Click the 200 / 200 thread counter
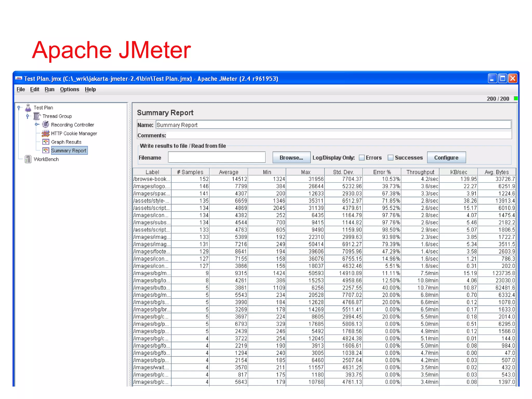This screenshot has width=532, height=399. click(498, 99)
